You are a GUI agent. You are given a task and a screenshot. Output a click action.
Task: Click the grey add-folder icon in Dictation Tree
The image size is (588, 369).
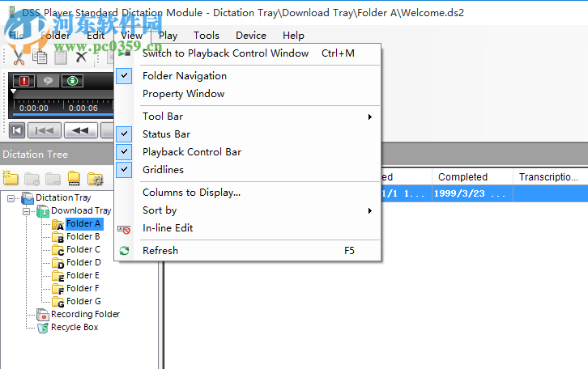pyautogui.click(x=32, y=179)
